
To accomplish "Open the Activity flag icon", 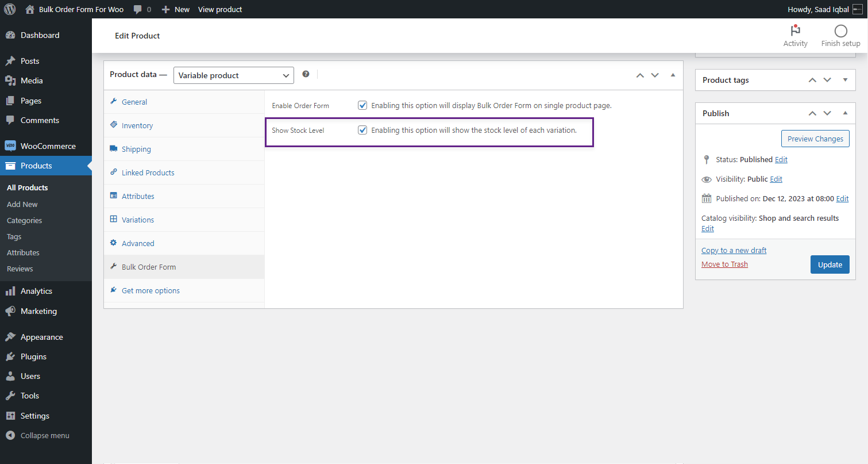I will coord(795,31).
